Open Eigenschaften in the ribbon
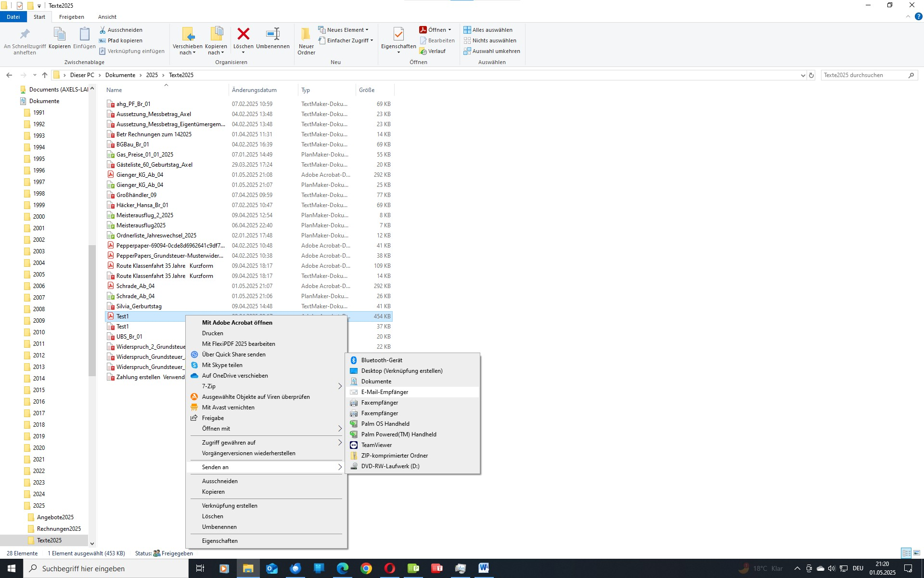Screen dimensions: 924x578 coord(398,34)
